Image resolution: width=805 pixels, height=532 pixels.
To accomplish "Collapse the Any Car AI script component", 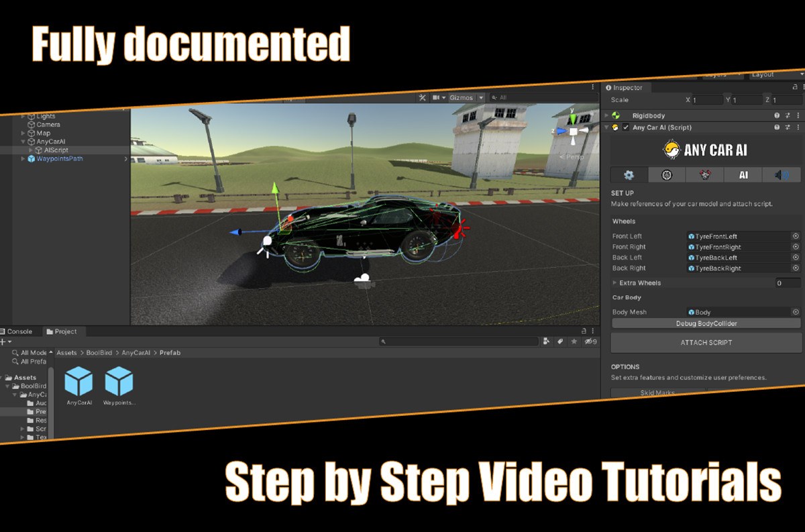I will (x=606, y=127).
